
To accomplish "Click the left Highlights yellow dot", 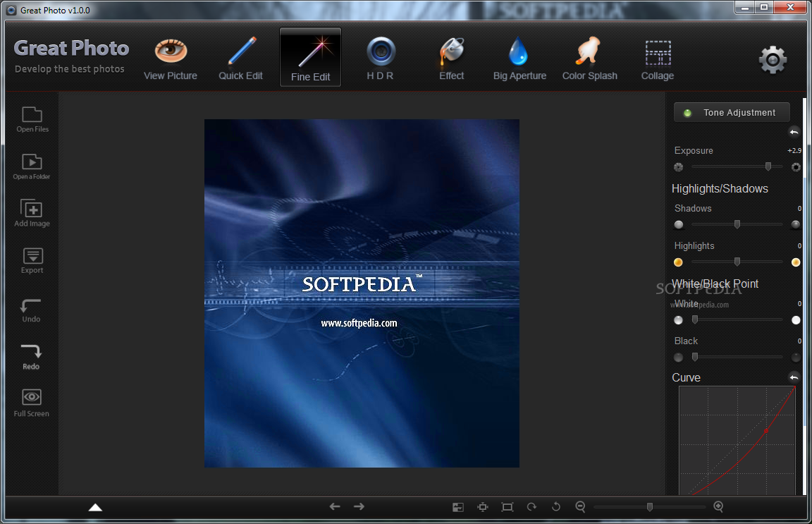I will click(678, 262).
